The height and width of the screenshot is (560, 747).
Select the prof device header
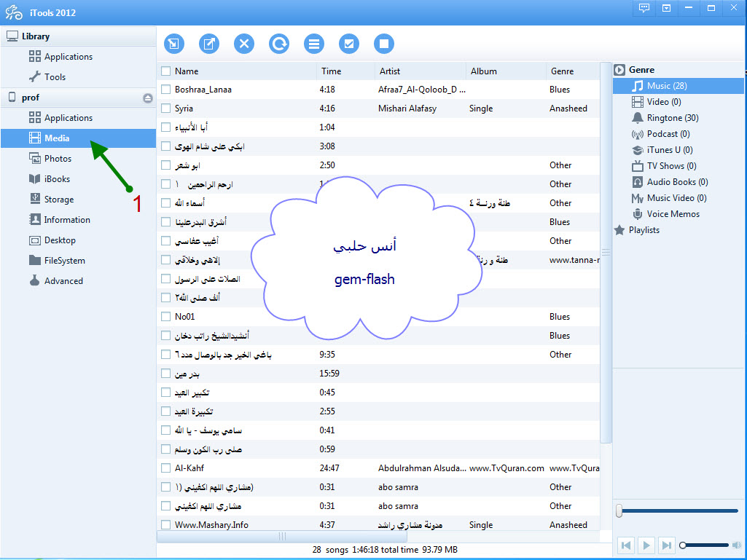78,98
